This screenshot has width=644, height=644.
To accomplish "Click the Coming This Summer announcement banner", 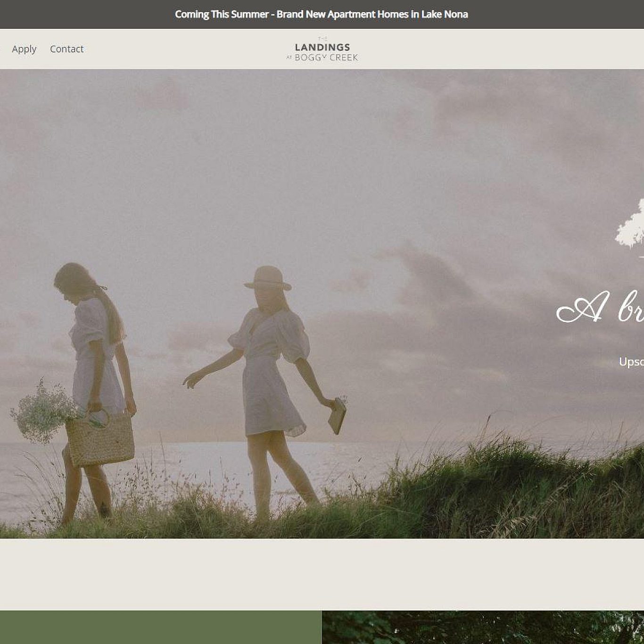I will pyautogui.click(x=322, y=14).
